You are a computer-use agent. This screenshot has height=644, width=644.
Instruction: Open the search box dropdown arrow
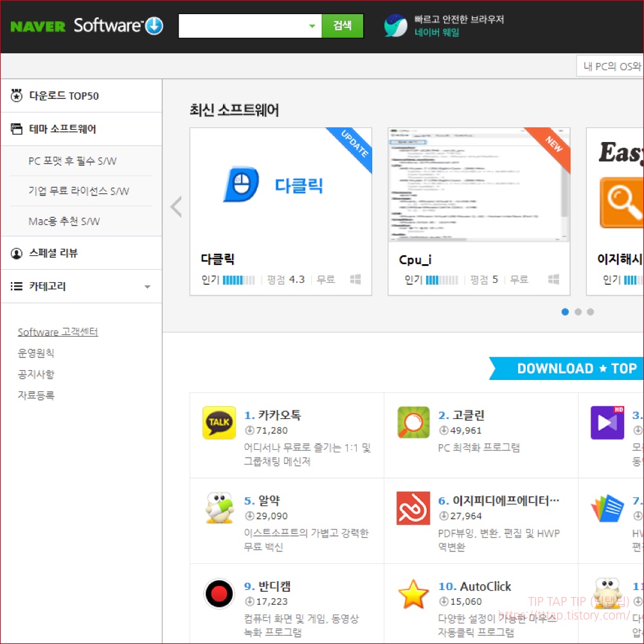(x=312, y=26)
